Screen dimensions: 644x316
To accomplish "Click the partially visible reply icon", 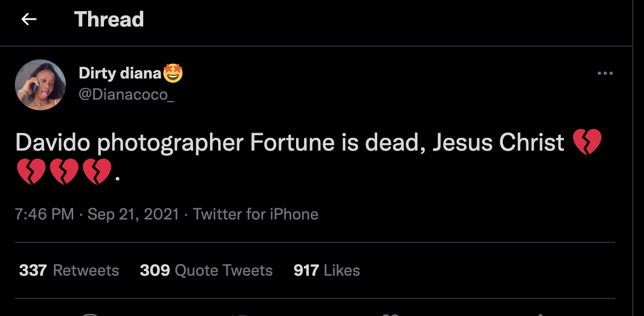I will (90, 314).
